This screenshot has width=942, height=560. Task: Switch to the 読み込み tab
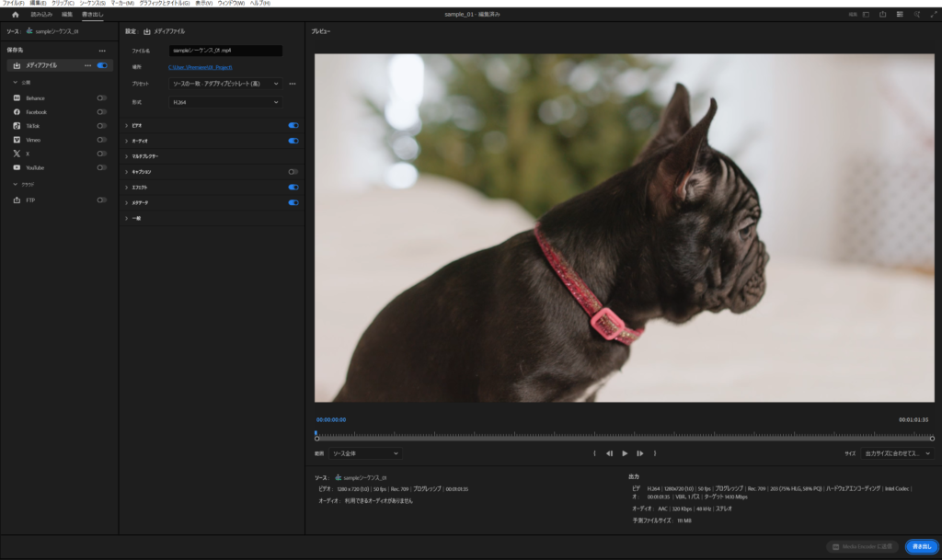coord(41,15)
